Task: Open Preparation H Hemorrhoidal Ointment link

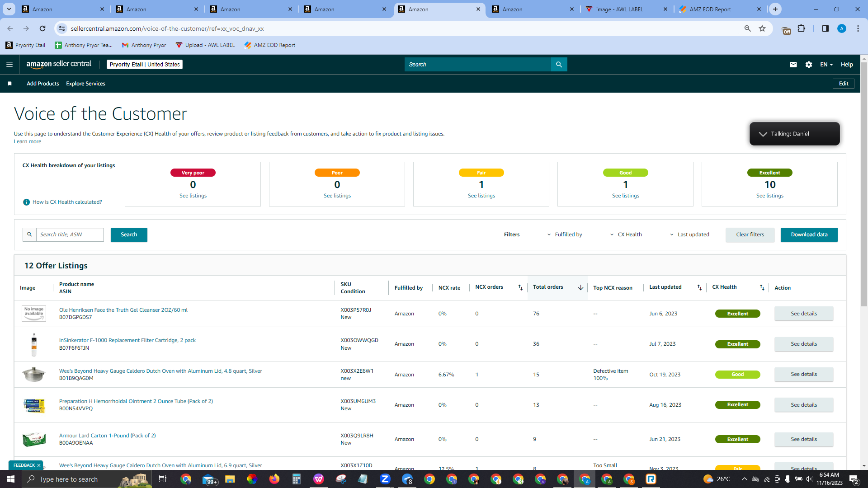Action: tap(136, 401)
